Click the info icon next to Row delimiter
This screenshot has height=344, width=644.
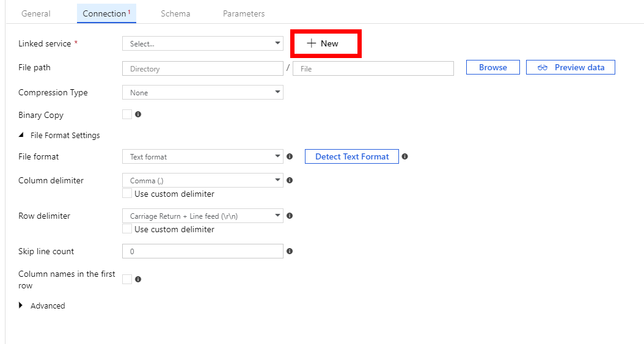[290, 216]
